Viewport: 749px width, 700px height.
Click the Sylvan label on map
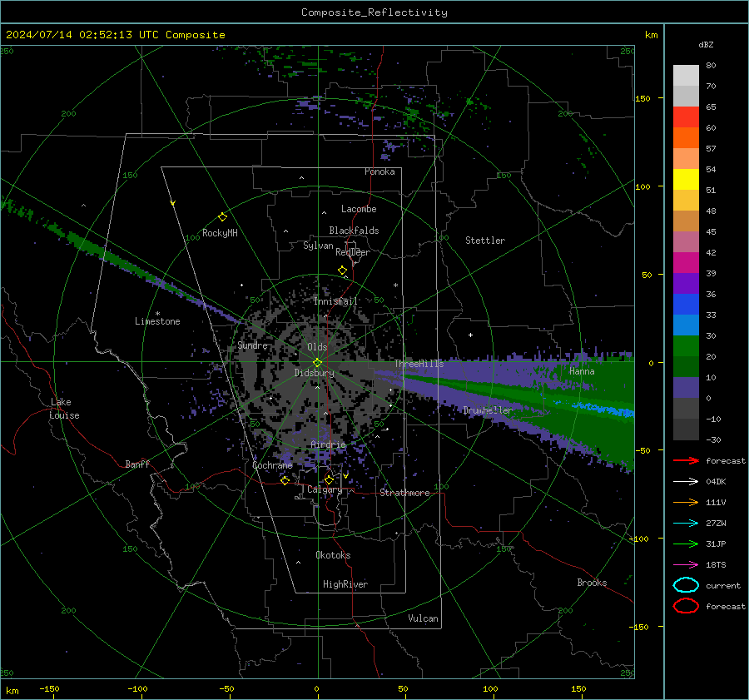pos(318,246)
